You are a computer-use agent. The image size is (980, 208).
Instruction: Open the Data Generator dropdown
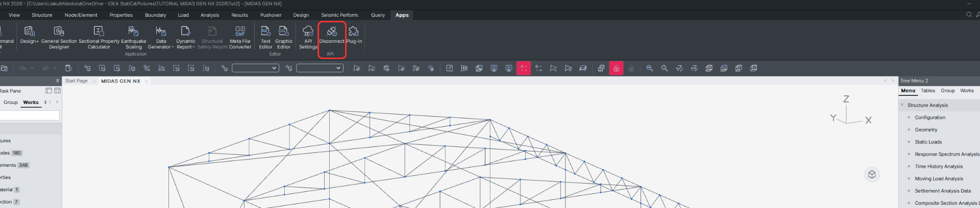(161, 36)
